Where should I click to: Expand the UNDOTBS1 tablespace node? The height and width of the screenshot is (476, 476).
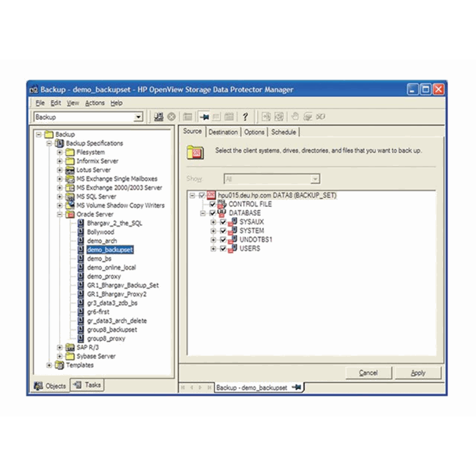coord(213,240)
